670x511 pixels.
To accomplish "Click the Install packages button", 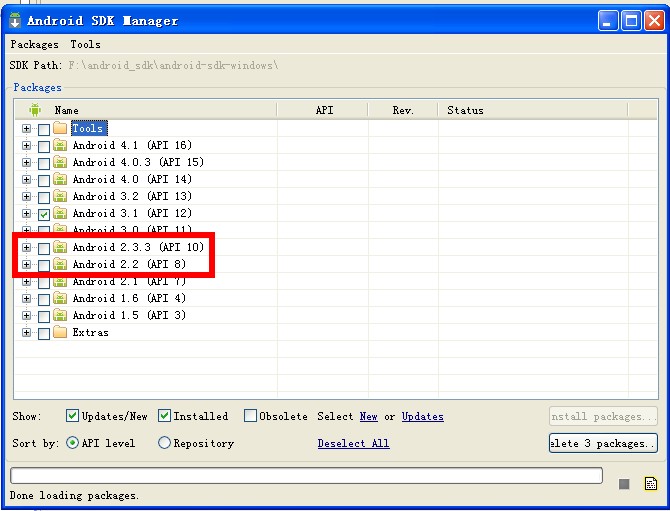I will pyautogui.click(x=603, y=416).
